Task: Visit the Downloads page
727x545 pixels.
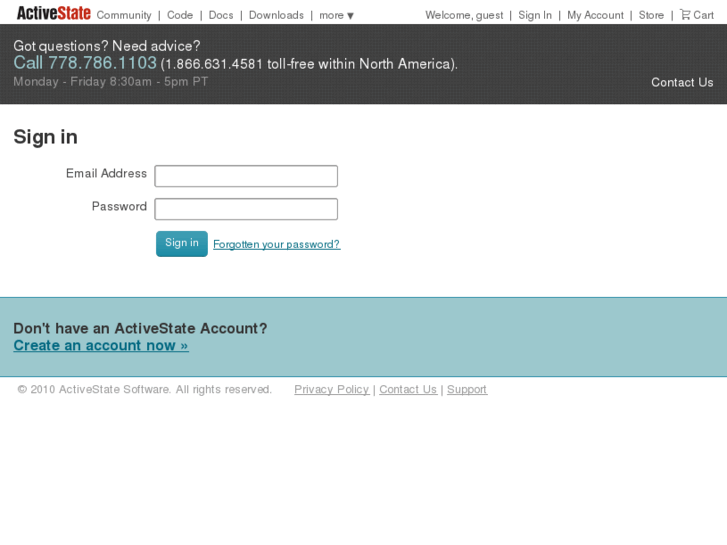Action: coord(276,15)
